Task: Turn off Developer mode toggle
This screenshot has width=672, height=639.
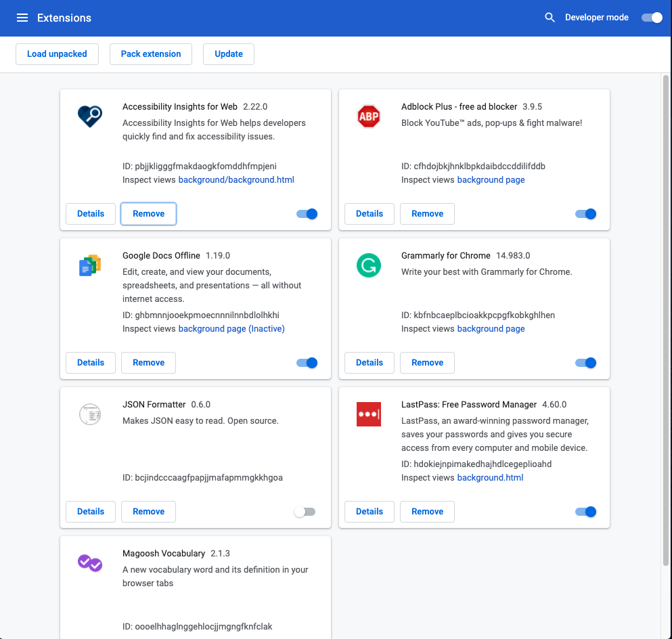Action: pos(652,18)
